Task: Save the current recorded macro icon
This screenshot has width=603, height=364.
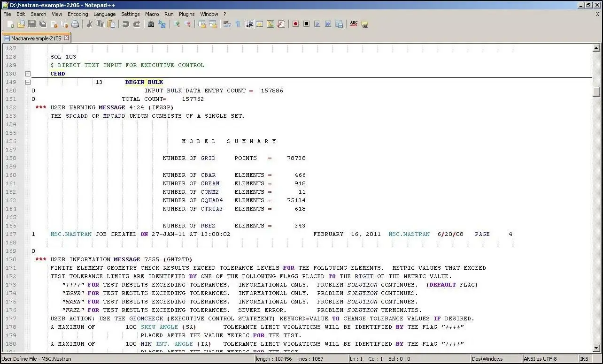Action: 339,24
